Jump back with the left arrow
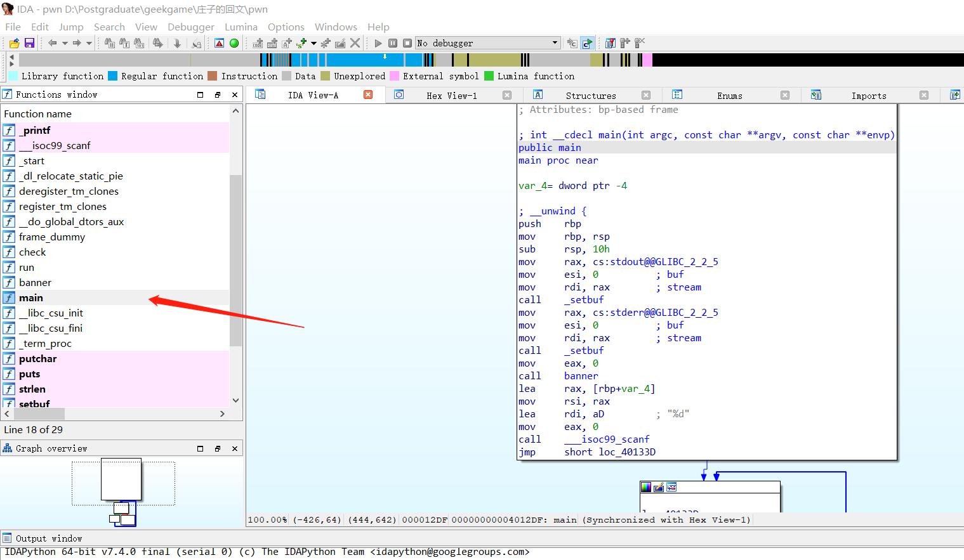This screenshot has height=560, width=964. pos(53,43)
